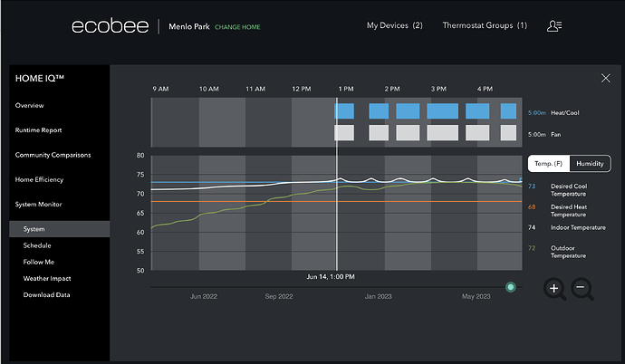Viewport: 625px width, 364px height.
Task: Click the CHANGE HOME link
Action: point(237,27)
